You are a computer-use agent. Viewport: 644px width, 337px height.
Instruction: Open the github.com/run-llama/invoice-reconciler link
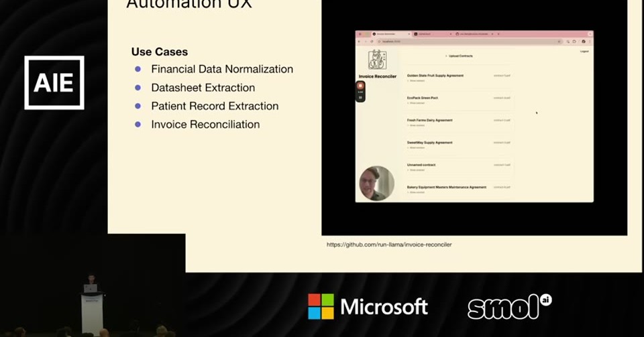pyautogui.click(x=389, y=245)
